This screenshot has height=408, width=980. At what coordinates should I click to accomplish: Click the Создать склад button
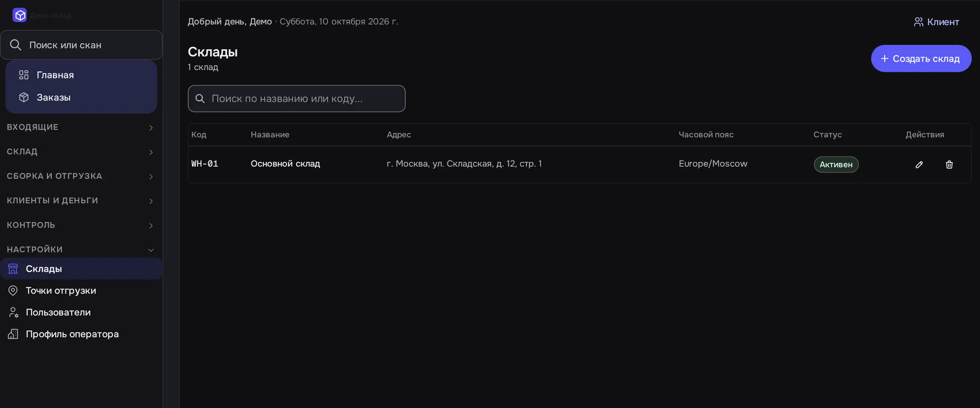tap(921, 58)
